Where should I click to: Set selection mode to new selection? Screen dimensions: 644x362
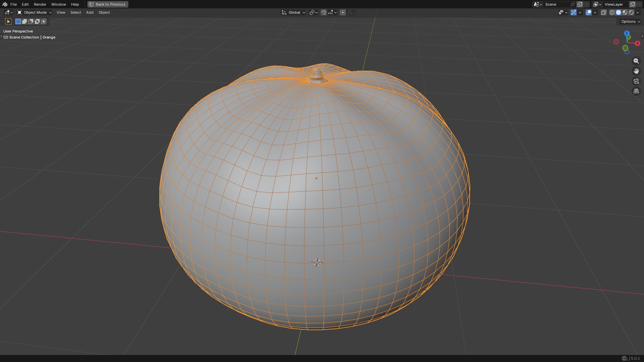18,21
